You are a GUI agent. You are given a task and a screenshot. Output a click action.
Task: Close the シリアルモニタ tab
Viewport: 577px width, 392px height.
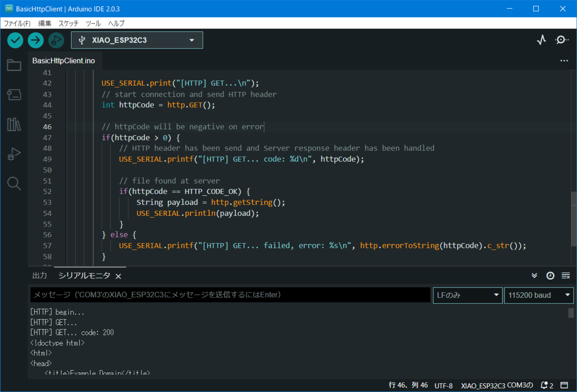(x=118, y=276)
